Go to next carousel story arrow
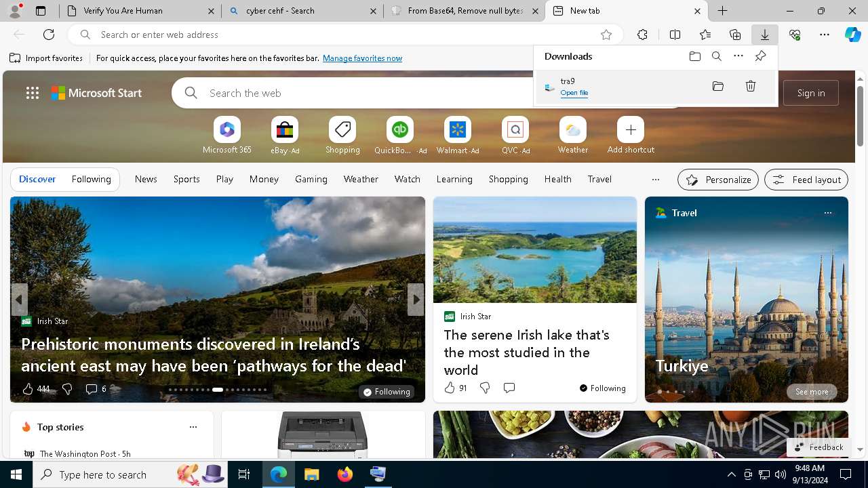Viewport: 868px width, 488px height. click(416, 300)
